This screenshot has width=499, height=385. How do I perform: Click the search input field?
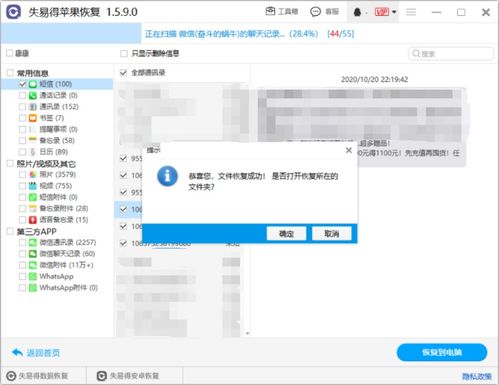click(x=451, y=54)
